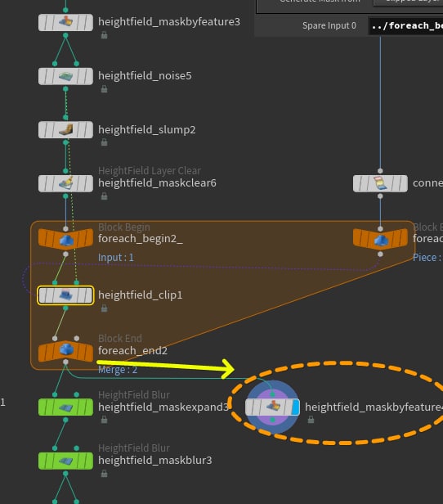Image resolution: width=443 pixels, height=504 pixels.
Task: Click the Spare Input 0 path field
Action: (405, 25)
